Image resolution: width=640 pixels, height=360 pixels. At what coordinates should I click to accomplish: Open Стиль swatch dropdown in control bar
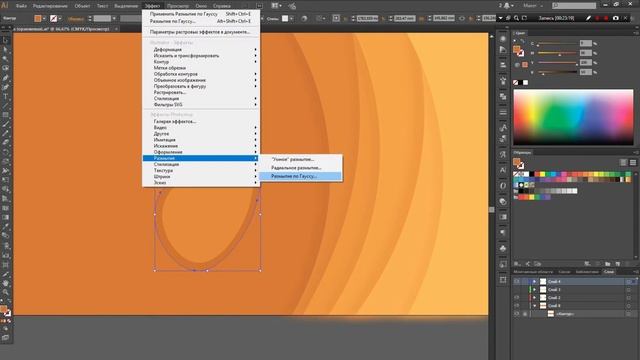[291, 18]
